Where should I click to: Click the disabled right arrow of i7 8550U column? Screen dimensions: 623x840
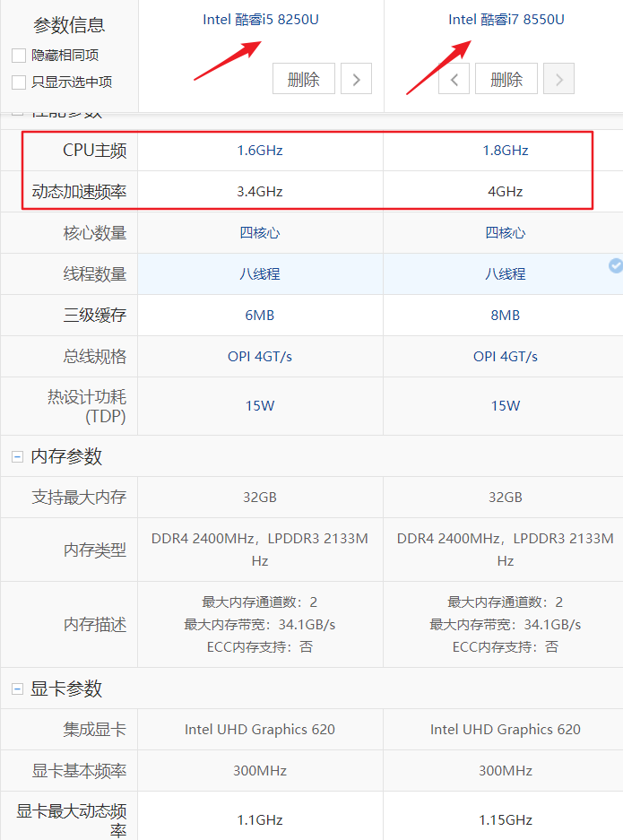coord(558,79)
